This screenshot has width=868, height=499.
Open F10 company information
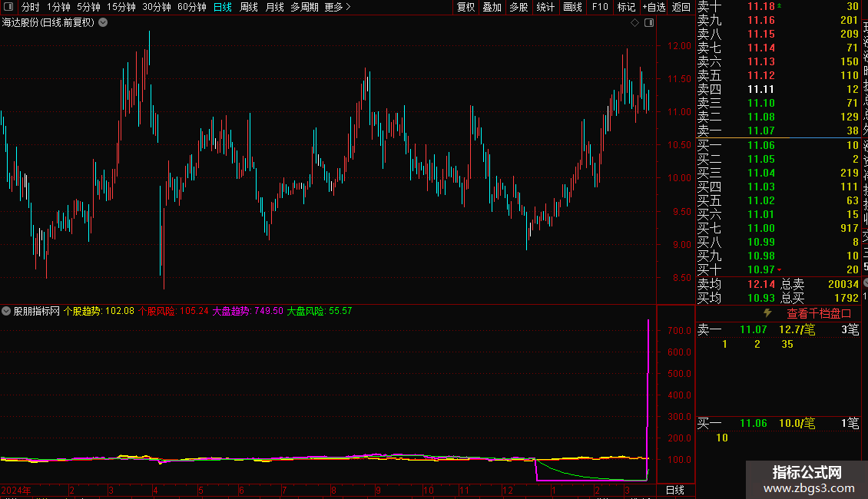(x=600, y=7)
